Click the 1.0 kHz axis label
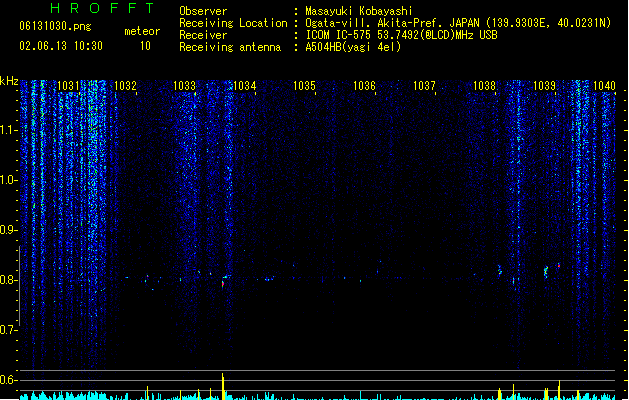This screenshot has width=629, height=400. click(8, 180)
